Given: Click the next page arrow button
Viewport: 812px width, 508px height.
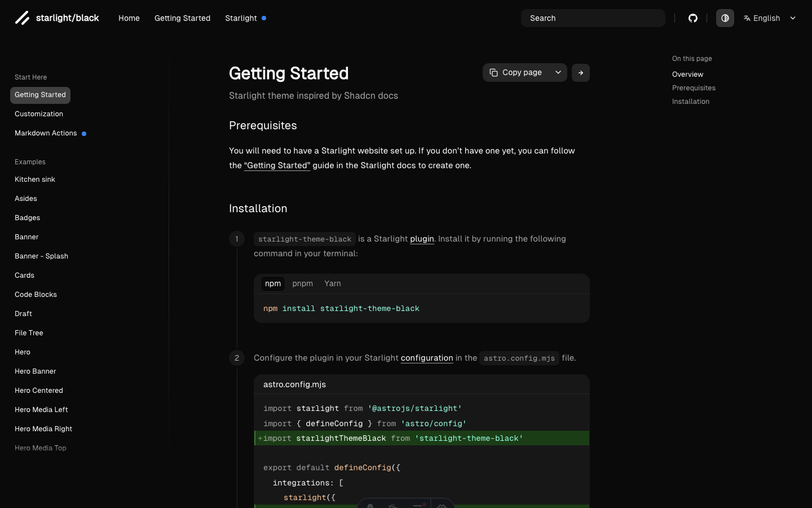Looking at the screenshot, I should tap(581, 73).
